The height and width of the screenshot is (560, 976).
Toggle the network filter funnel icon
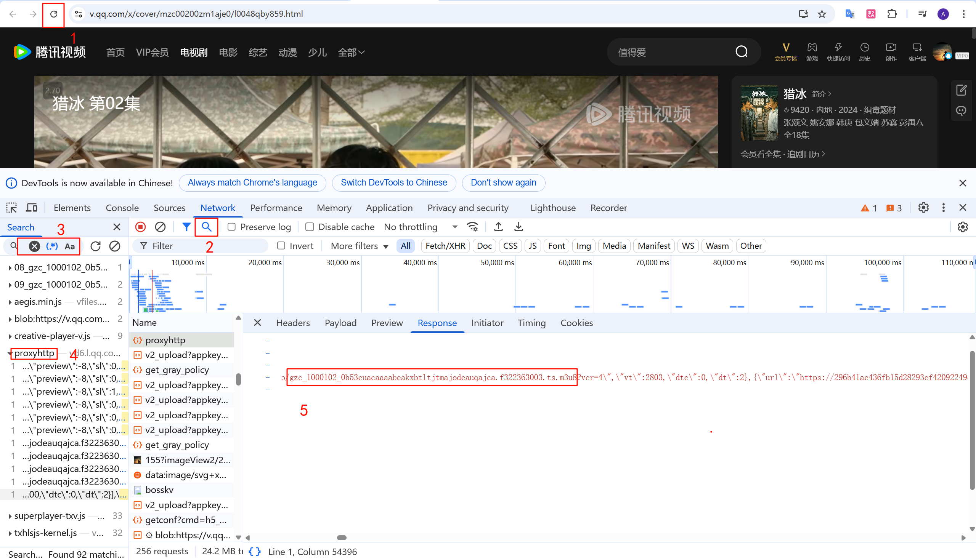186,227
